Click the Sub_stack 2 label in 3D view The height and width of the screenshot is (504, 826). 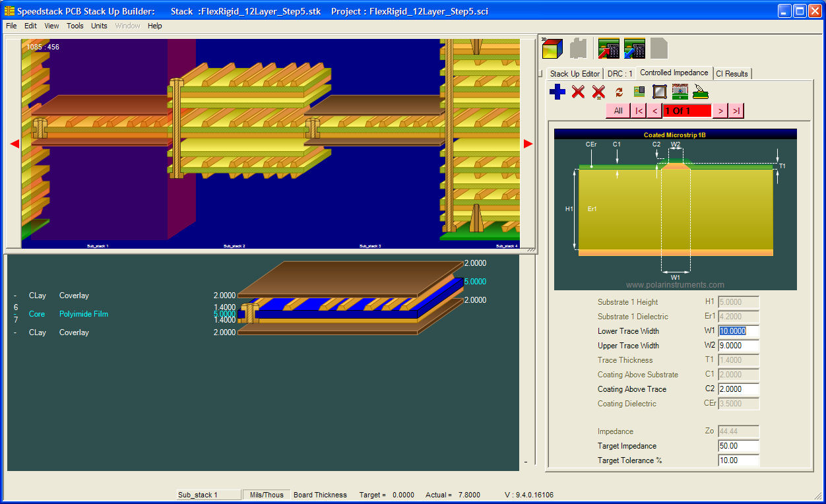234,246
